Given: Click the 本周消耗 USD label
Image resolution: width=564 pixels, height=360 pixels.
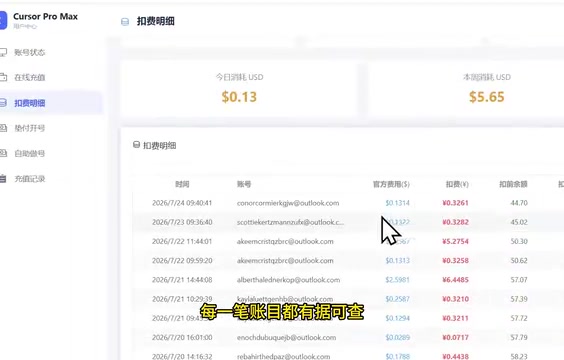Looking at the screenshot, I should tap(487, 77).
